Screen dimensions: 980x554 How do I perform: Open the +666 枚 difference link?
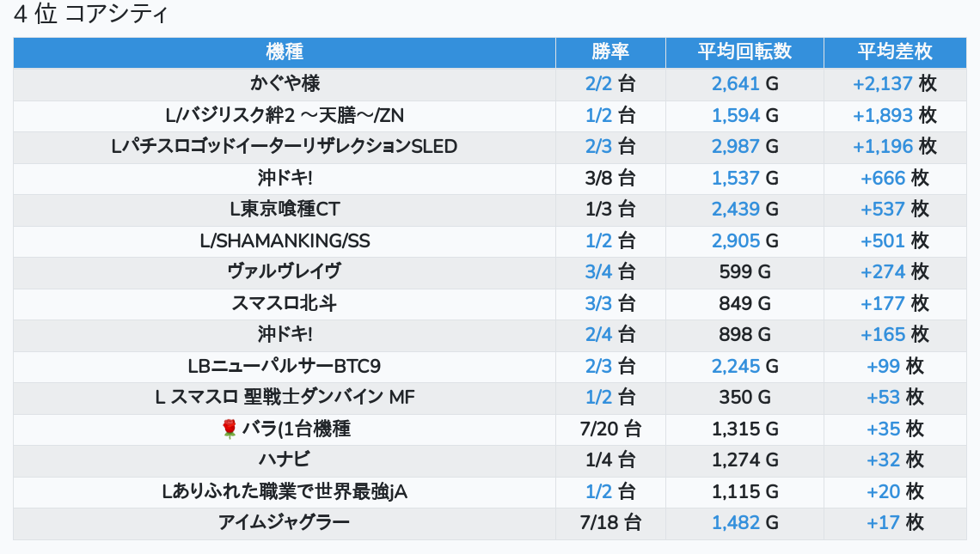coord(883,178)
